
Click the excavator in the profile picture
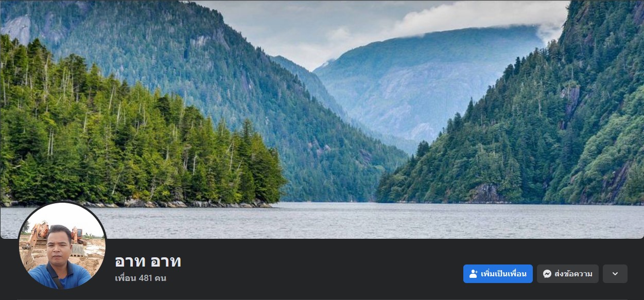click(38, 236)
